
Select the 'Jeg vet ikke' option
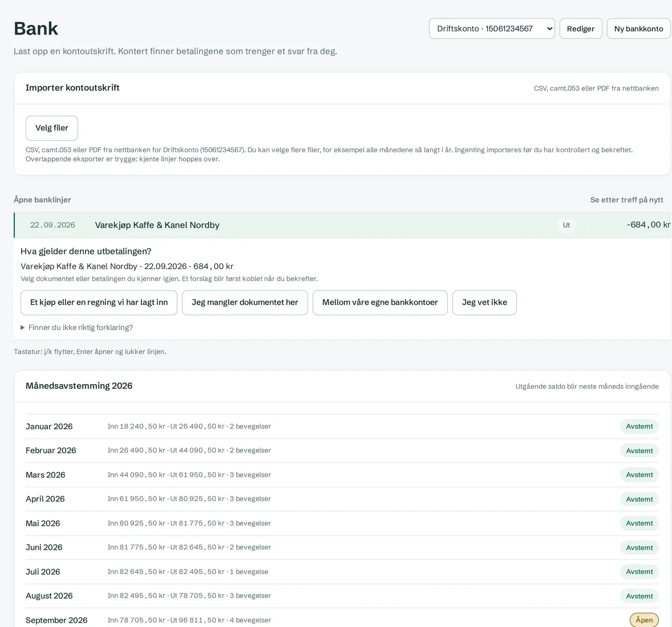click(485, 303)
